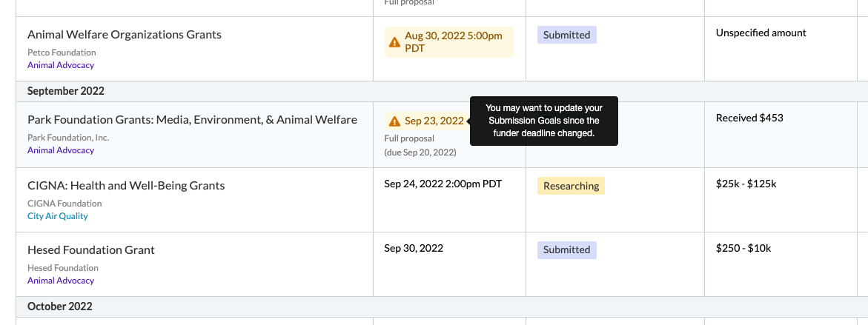The height and width of the screenshot is (325, 868).
Task: Click the submission goals tooltip message
Action: (543, 121)
